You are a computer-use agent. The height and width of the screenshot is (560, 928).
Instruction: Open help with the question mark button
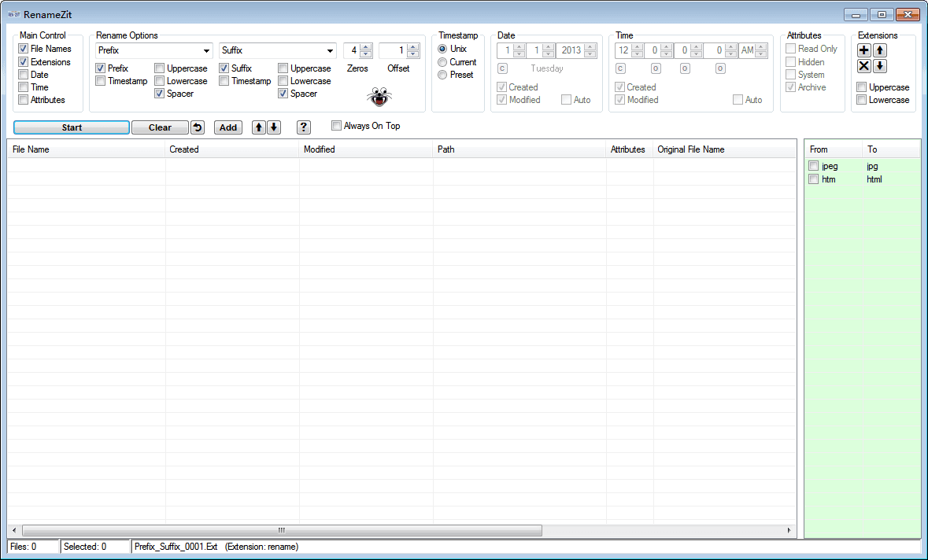coord(304,127)
